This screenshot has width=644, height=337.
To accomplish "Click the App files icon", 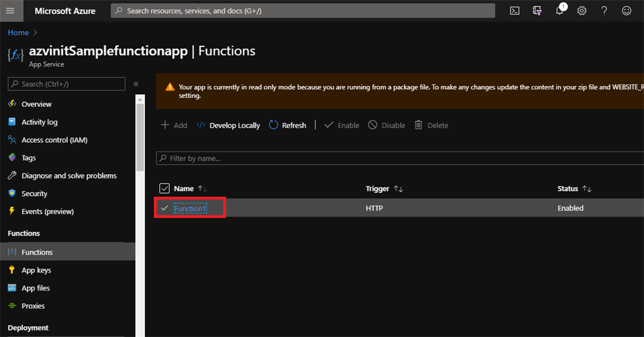I will [12, 288].
